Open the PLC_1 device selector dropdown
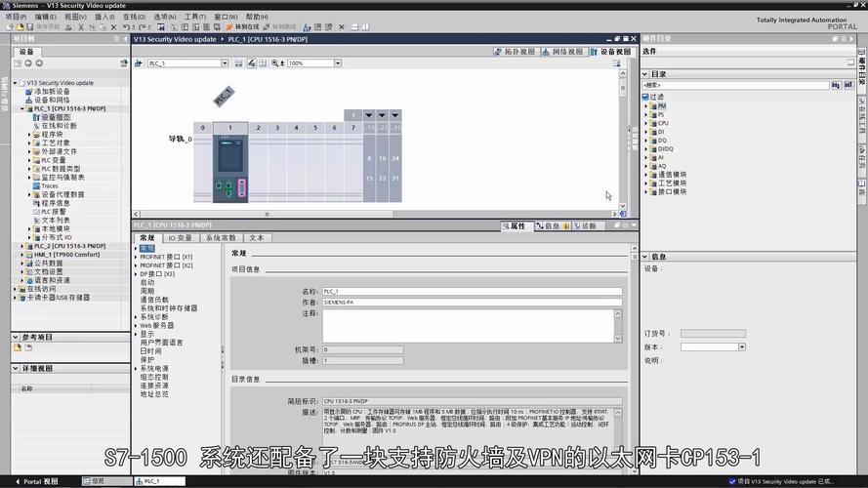This screenshot has width=868, height=488. pos(225,63)
